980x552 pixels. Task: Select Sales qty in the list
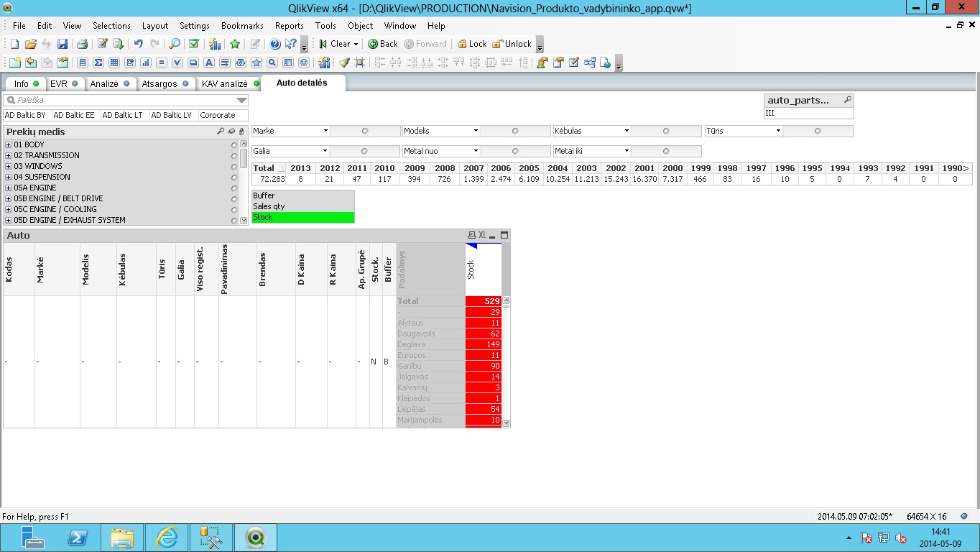point(303,206)
